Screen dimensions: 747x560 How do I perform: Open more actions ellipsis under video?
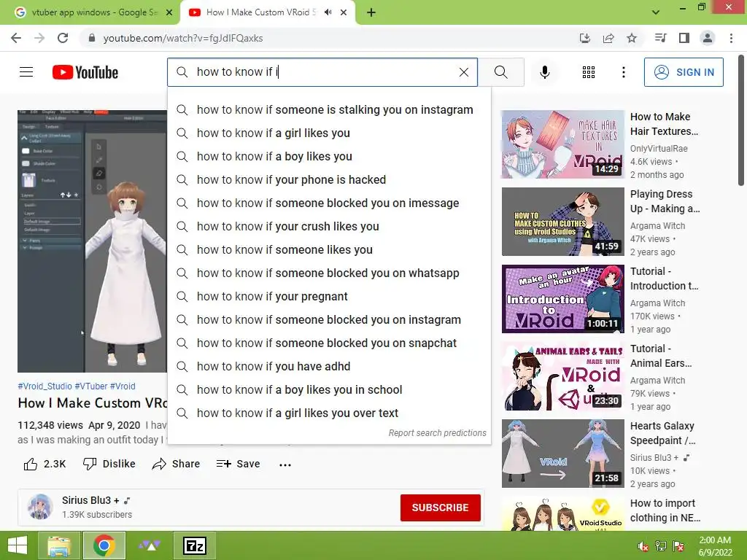tap(285, 464)
